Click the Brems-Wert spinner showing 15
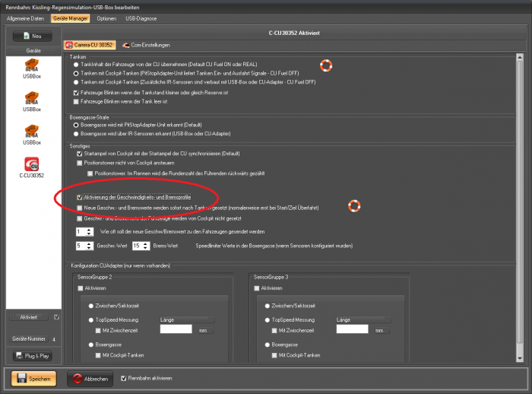532x394 pixels. (x=140, y=246)
